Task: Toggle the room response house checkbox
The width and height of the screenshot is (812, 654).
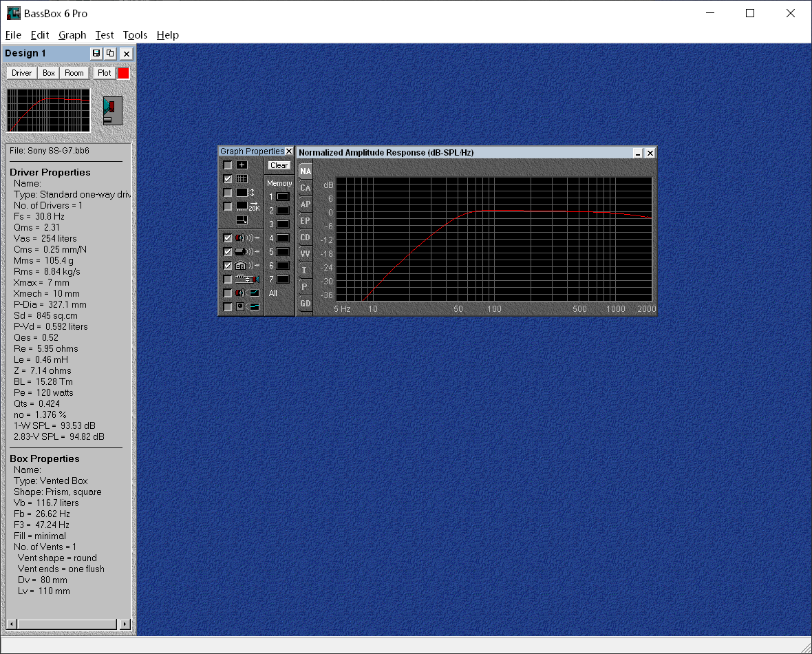Action: [x=227, y=265]
